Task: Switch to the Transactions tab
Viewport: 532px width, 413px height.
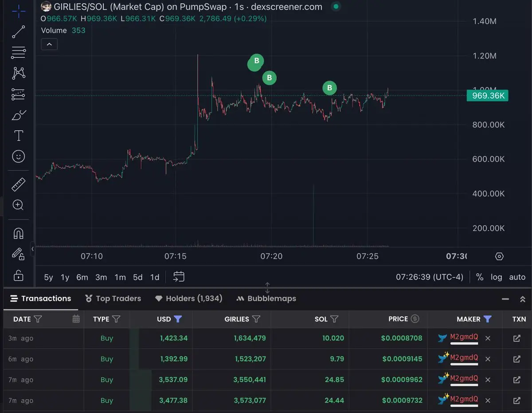Action: (41, 299)
